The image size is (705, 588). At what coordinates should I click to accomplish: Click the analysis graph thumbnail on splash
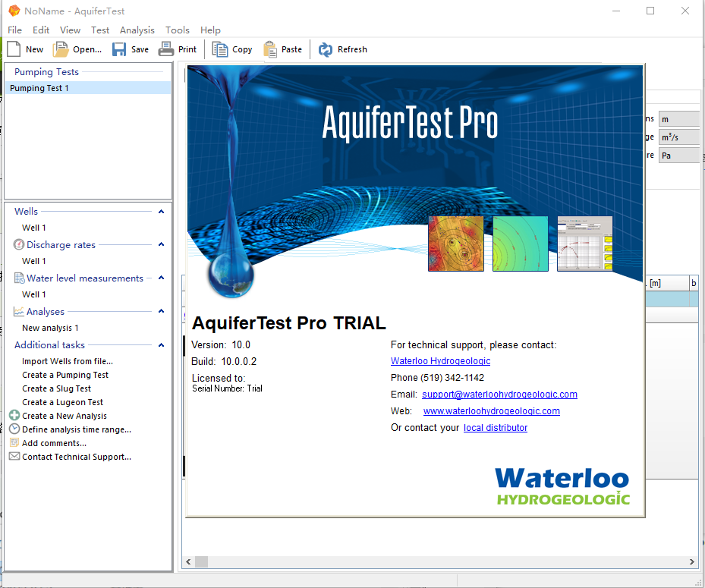coord(584,244)
